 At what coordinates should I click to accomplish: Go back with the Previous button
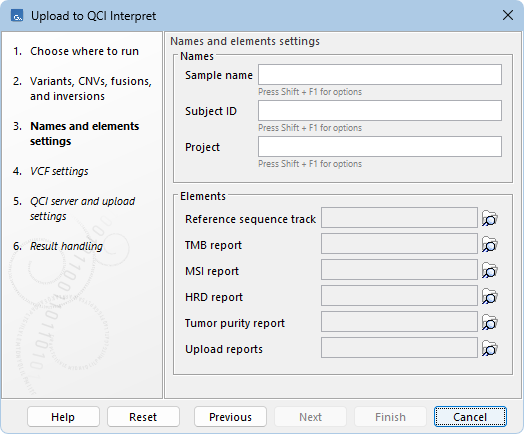click(230, 417)
